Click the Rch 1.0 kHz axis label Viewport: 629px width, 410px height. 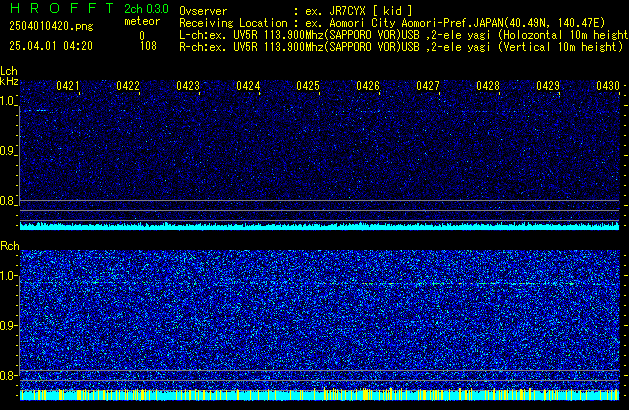(8, 276)
